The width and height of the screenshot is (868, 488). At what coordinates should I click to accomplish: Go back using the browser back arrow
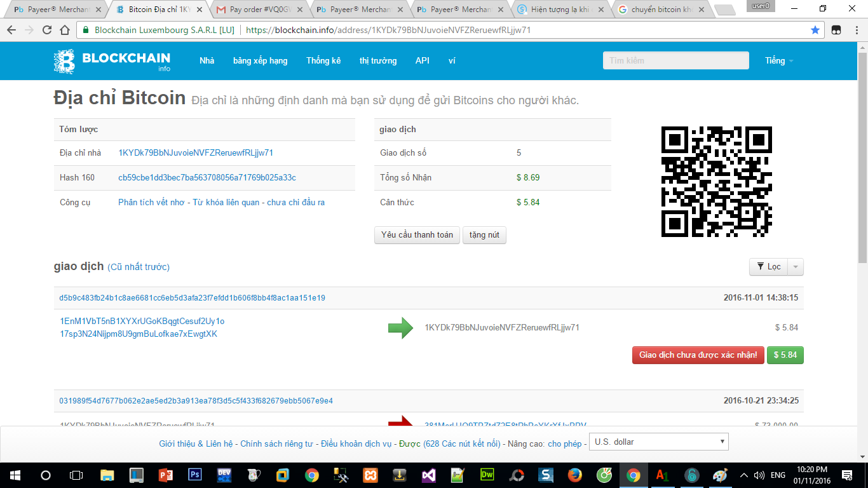pyautogui.click(x=12, y=30)
